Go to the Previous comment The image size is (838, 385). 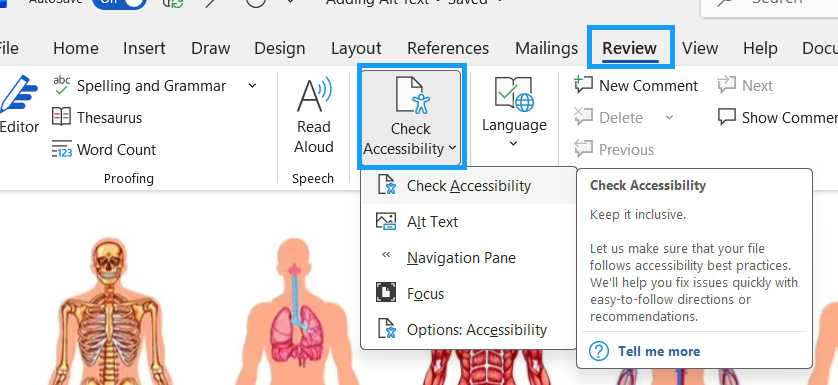[x=614, y=149]
